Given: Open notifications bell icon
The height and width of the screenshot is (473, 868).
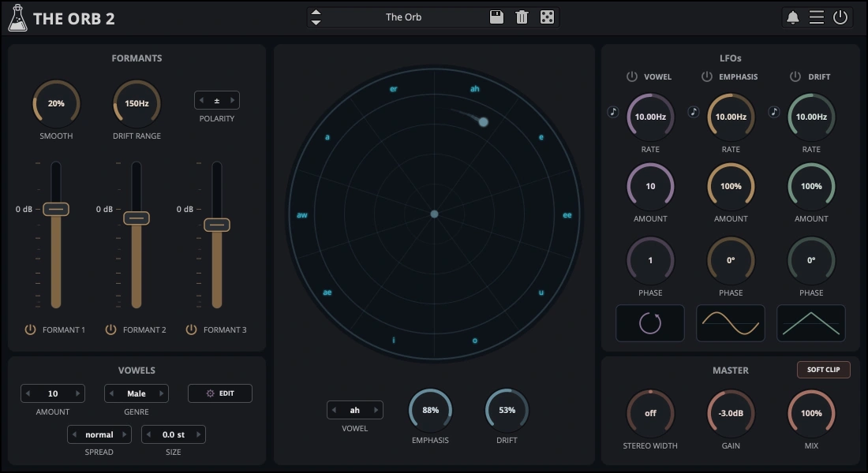Looking at the screenshot, I should pyautogui.click(x=793, y=17).
